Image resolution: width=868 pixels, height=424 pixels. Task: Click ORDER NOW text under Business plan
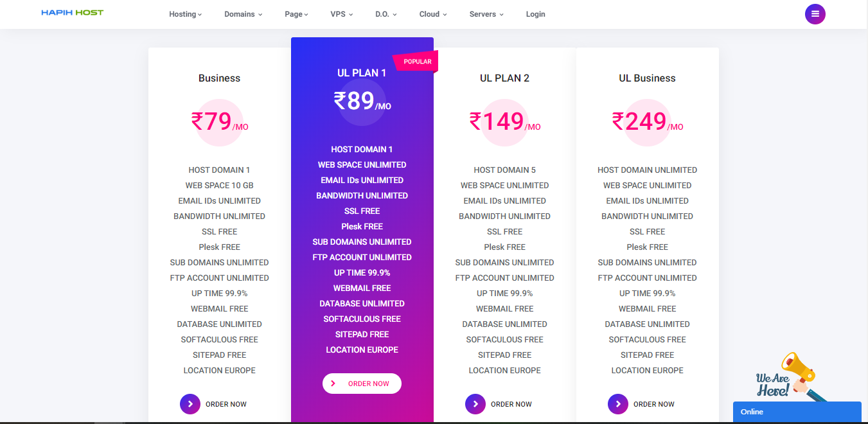tap(226, 404)
